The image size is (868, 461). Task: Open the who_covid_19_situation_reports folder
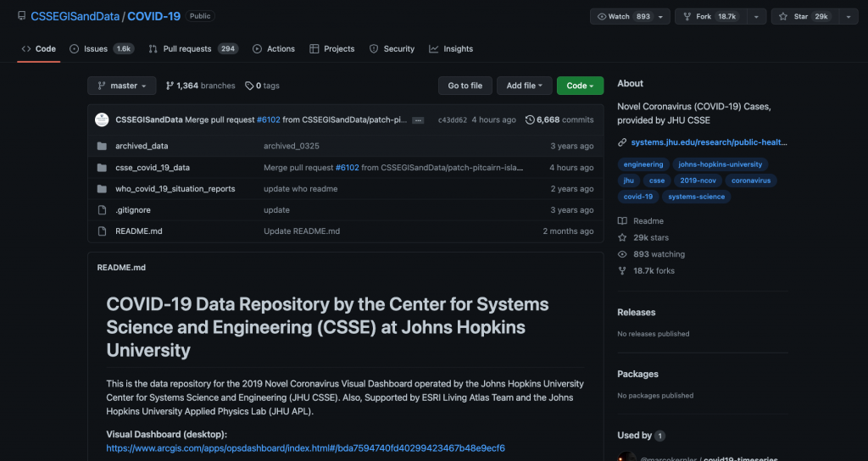175,189
